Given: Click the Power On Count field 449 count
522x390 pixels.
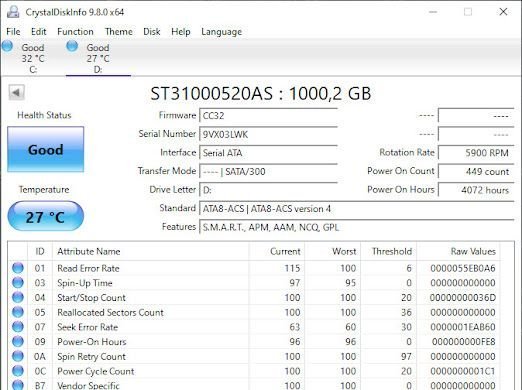Looking at the screenshot, I should [x=476, y=172].
